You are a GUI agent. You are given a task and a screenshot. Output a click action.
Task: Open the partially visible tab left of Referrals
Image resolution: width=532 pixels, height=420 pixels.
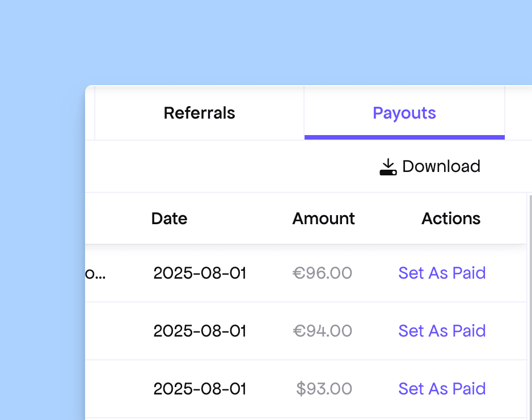point(90,113)
